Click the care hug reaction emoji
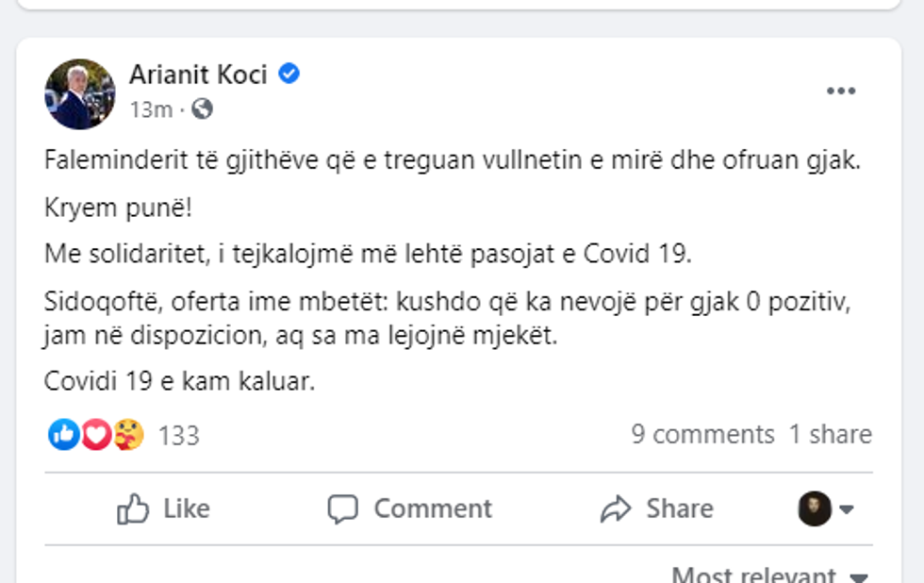Viewport: 924px width, 583px height. 127,434
